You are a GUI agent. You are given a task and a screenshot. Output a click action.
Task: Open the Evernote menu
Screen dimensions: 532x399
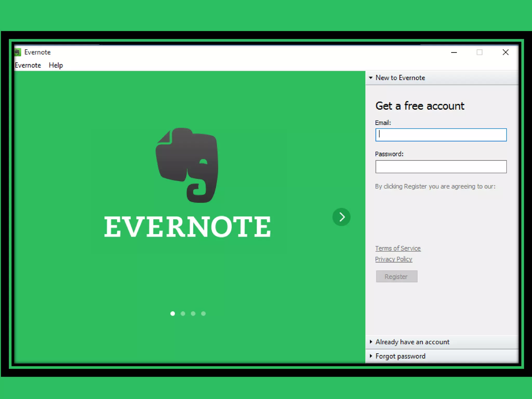(x=28, y=65)
